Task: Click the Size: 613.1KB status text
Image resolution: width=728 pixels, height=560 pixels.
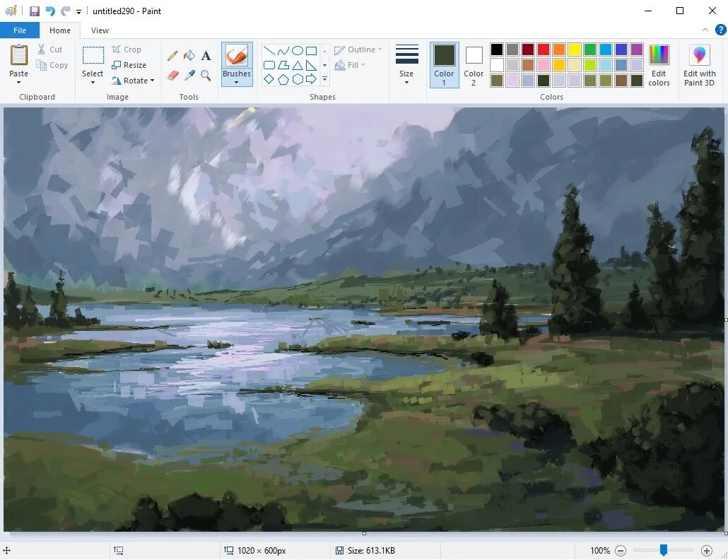Action: 371,551
